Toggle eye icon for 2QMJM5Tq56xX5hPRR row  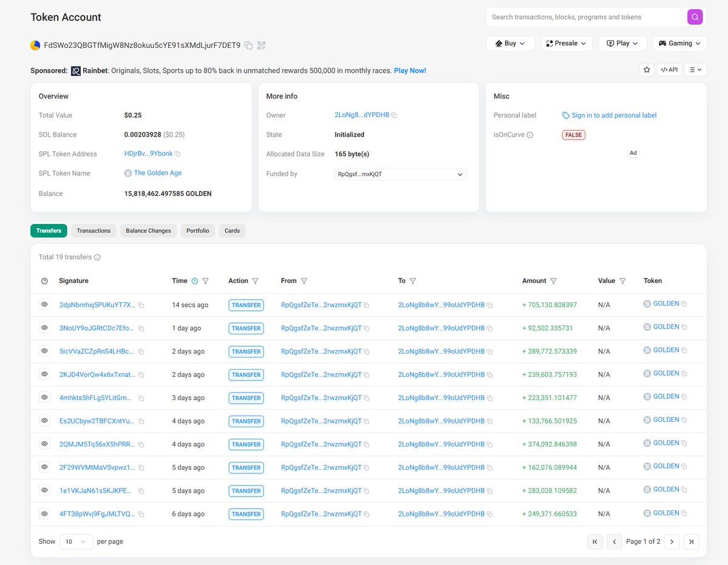click(44, 444)
